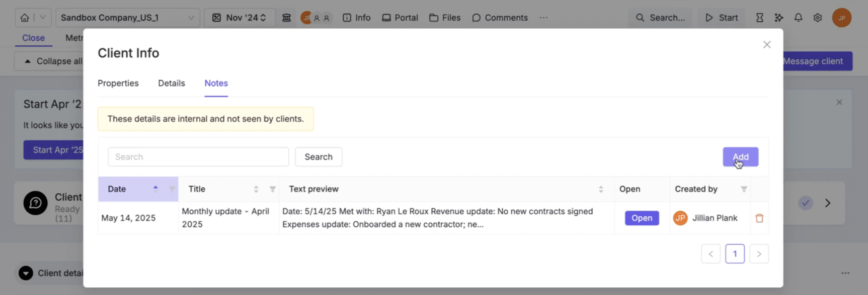Open Comments from the top toolbar

click(x=500, y=18)
